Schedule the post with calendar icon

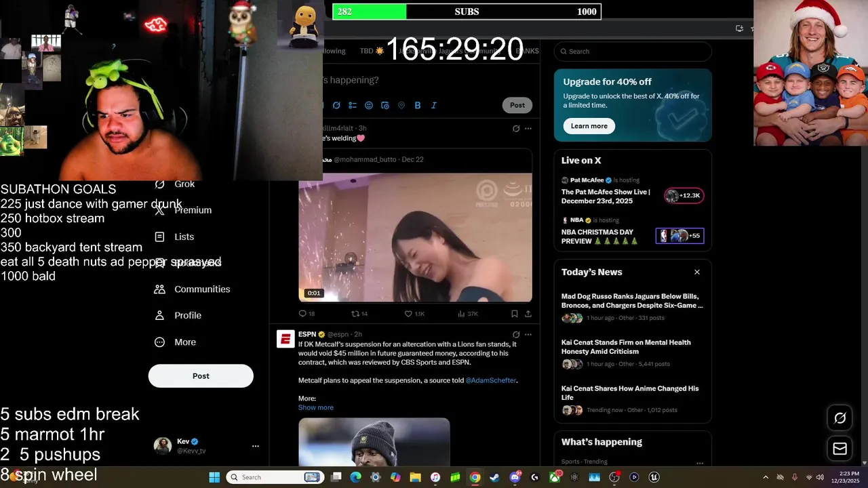point(385,105)
